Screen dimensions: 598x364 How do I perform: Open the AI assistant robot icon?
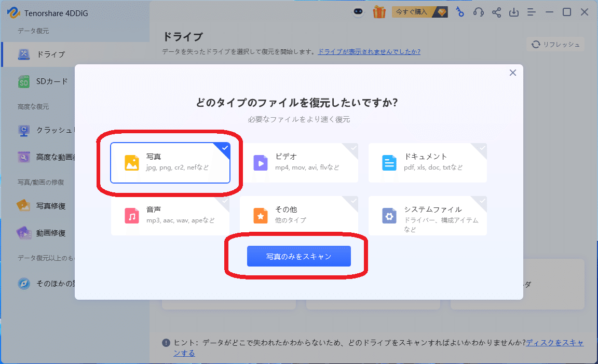tap(358, 11)
